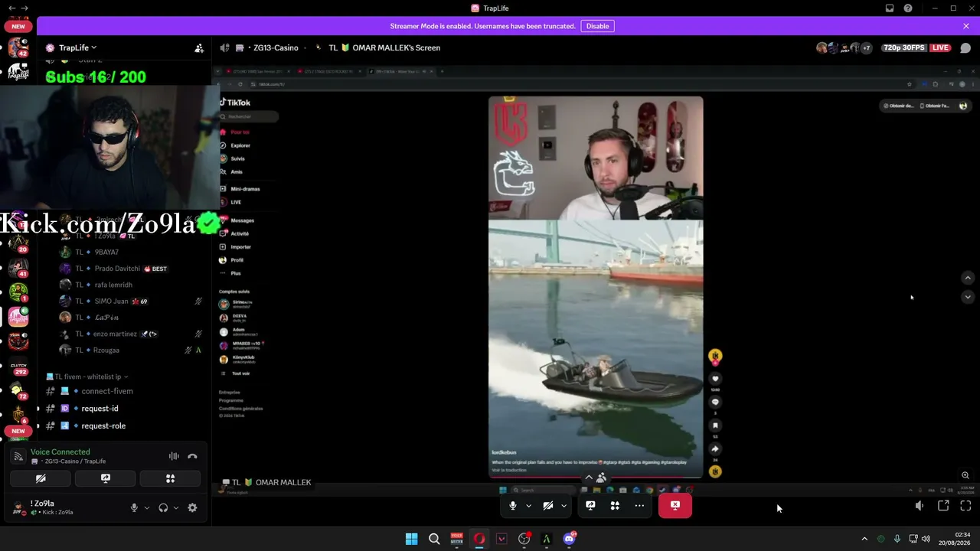Open more options ellipsis in stream controls

[639, 505]
